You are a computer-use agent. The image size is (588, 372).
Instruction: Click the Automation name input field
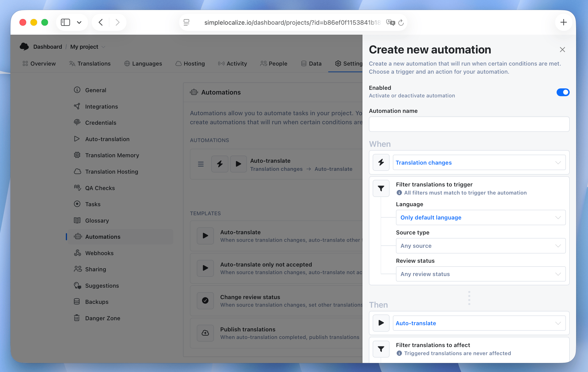coord(469,124)
